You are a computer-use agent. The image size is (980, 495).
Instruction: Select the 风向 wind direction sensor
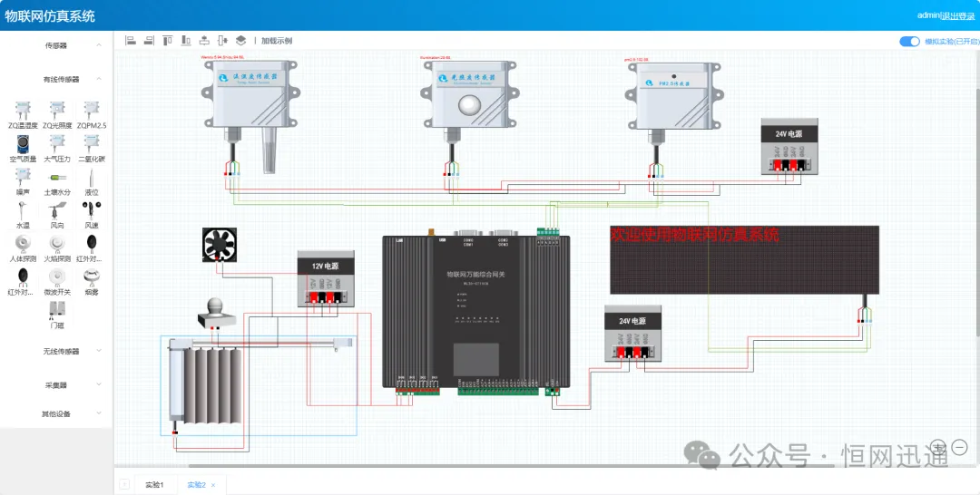[x=57, y=210]
